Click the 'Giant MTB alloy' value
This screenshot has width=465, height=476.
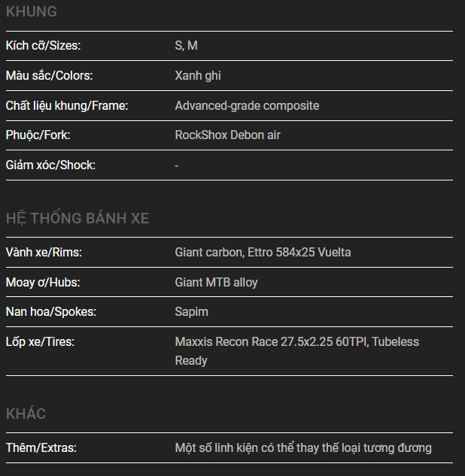coord(216,283)
